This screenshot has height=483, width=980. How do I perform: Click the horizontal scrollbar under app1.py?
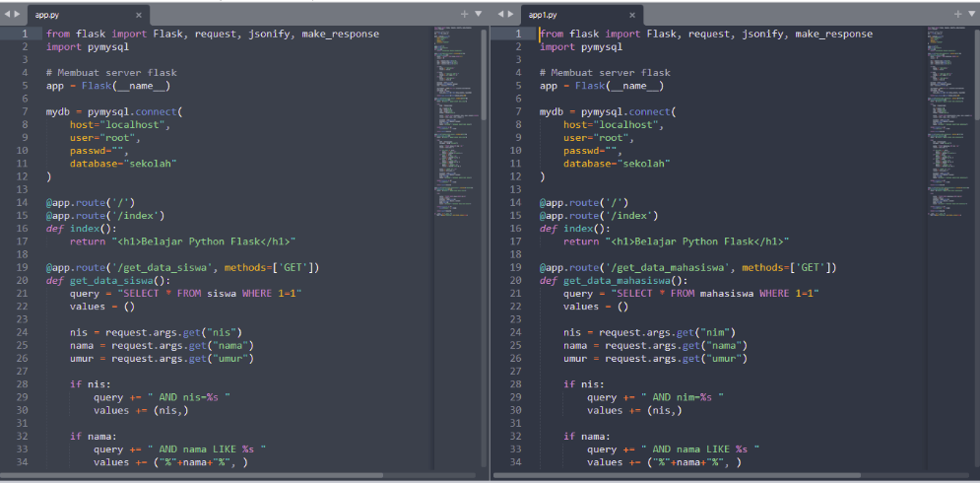tap(677, 475)
